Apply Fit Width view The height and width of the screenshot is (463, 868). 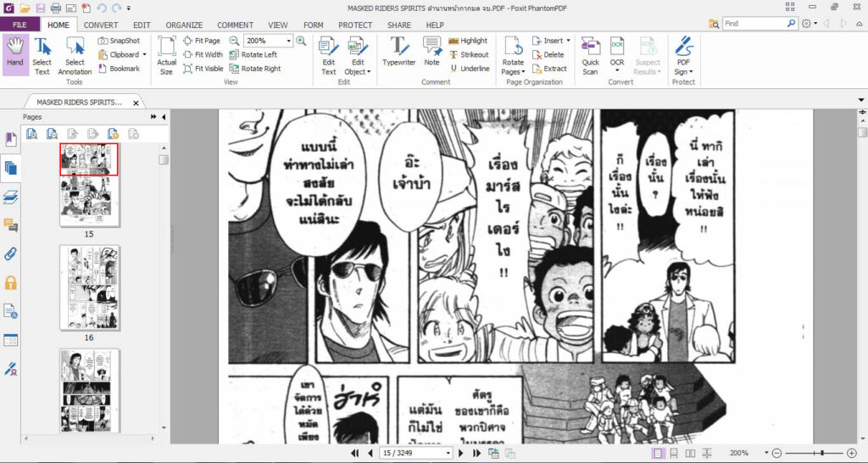click(x=203, y=54)
